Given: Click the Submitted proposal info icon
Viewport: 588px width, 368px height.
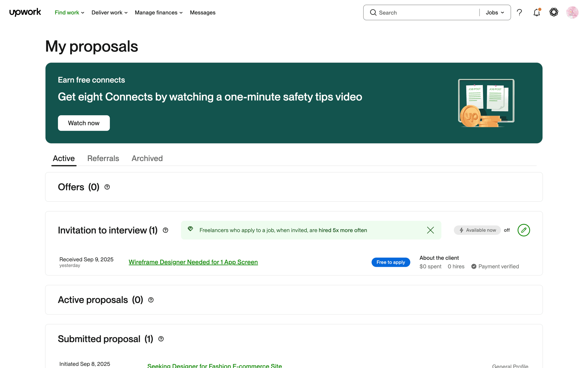Looking at the screenshot, I should coord(161,339).
